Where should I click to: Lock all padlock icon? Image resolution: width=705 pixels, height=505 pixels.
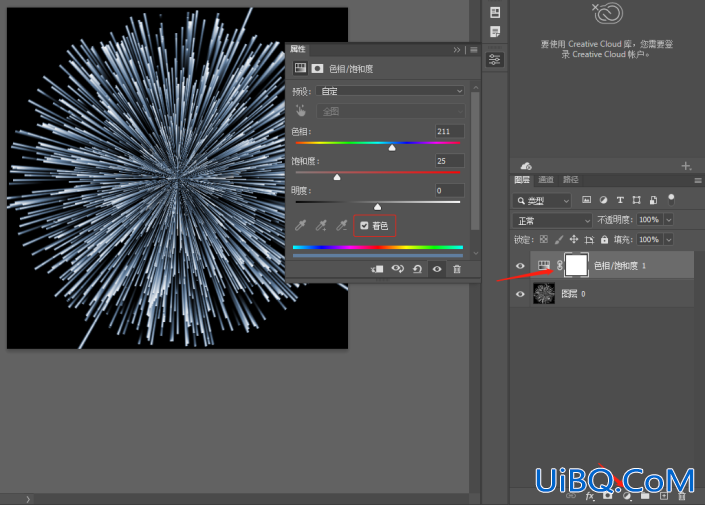coord(604,240)
